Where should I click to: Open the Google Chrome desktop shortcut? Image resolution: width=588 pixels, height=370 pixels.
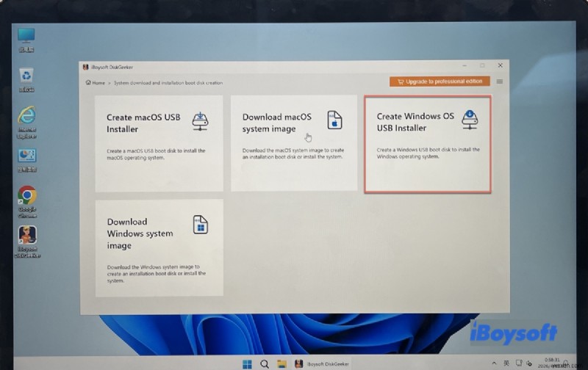pyautogui.click(x=27, y=202)
